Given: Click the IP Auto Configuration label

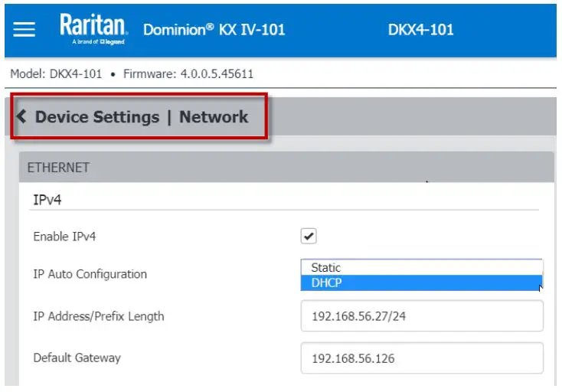Looking at the screenshot, I should point(90,274).
